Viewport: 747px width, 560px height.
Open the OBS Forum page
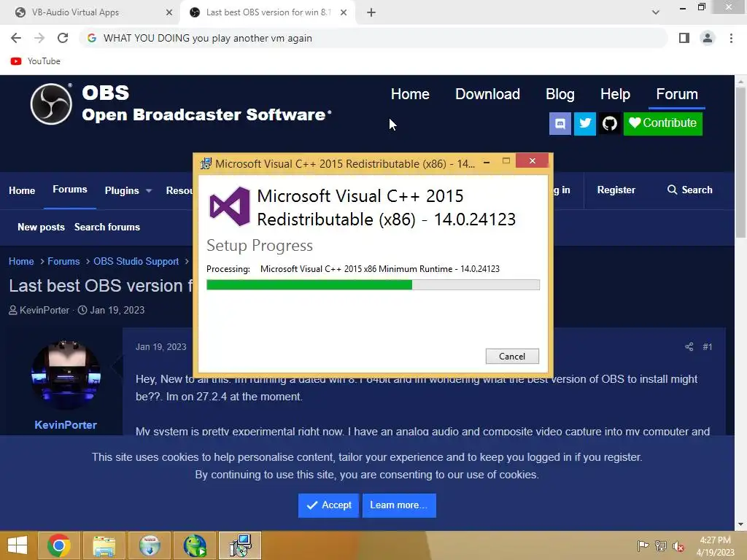(677, 94)
